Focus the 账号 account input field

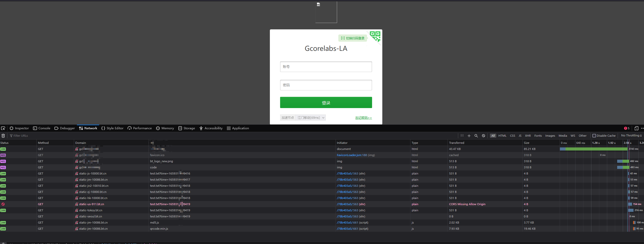click(326, 67)
